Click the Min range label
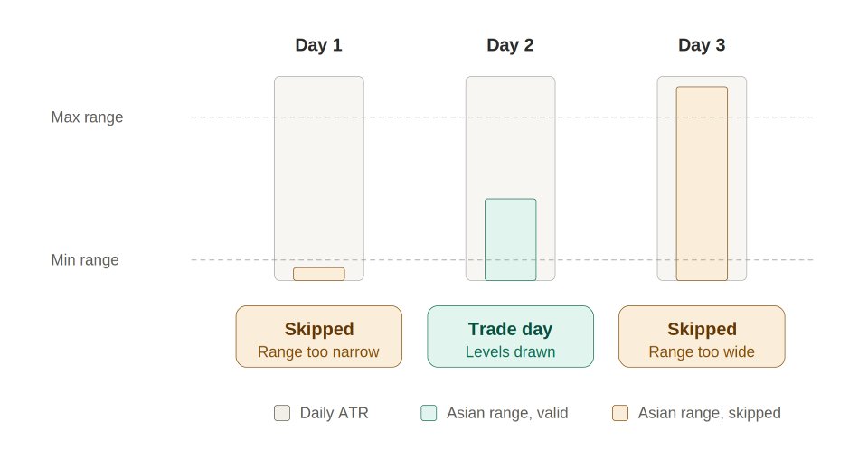Image resolution: width=868 pixels, height=459 pixels. click(x=85, y=260)
